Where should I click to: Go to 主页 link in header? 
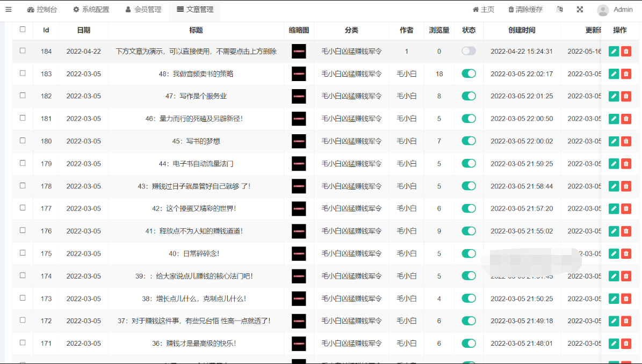pos(483,10)
